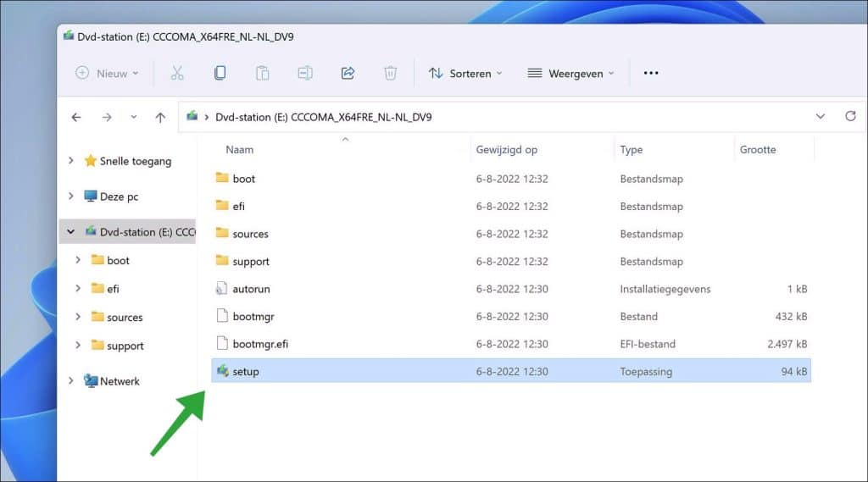Expand the sources folder in tree

[x=78, y=317]
